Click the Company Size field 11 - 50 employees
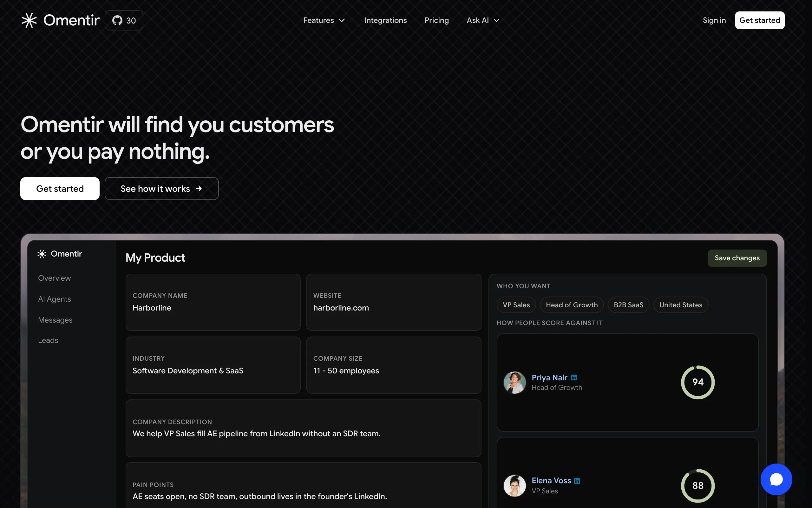Image resolution: width=812 pixels, height=508 pixels. 394,365
